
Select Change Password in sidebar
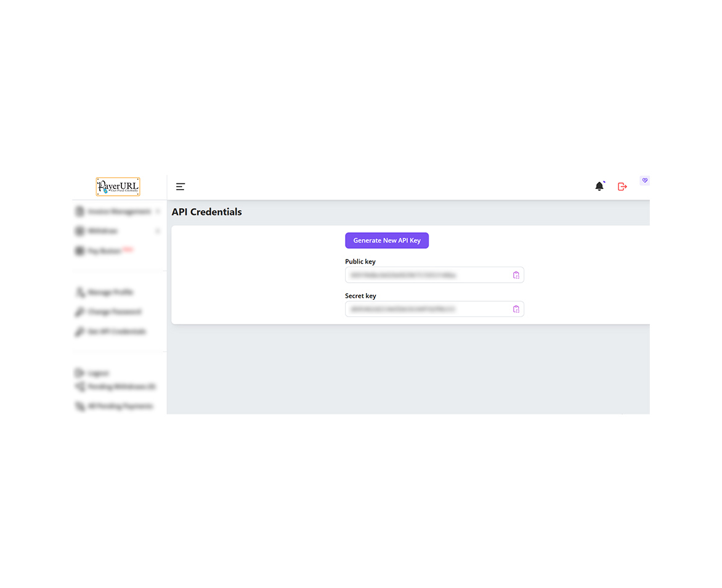tap(114, 312)
